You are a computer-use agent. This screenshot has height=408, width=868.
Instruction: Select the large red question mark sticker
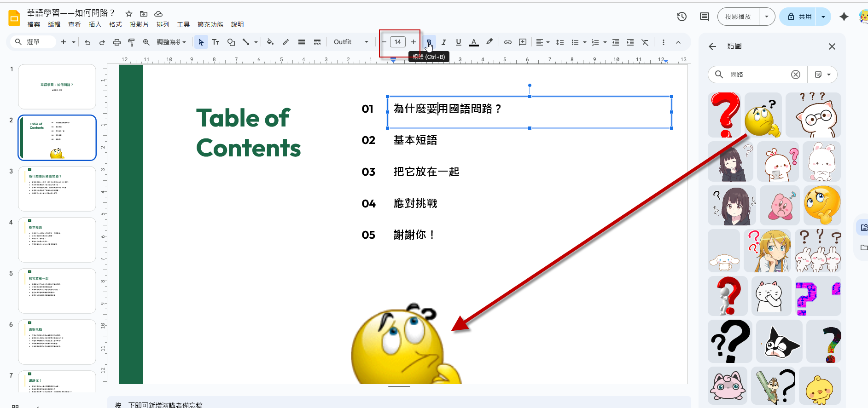point(725,115)
